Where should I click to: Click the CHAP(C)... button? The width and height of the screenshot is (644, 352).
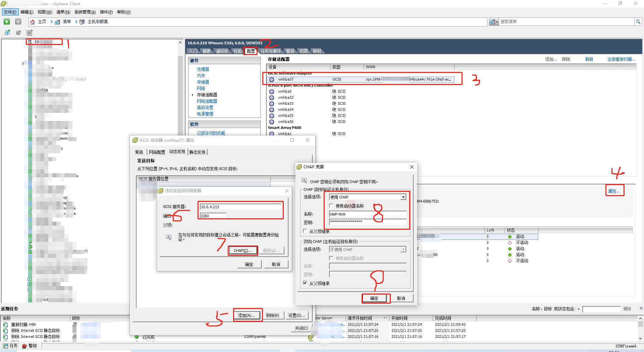tap(243, 250)
